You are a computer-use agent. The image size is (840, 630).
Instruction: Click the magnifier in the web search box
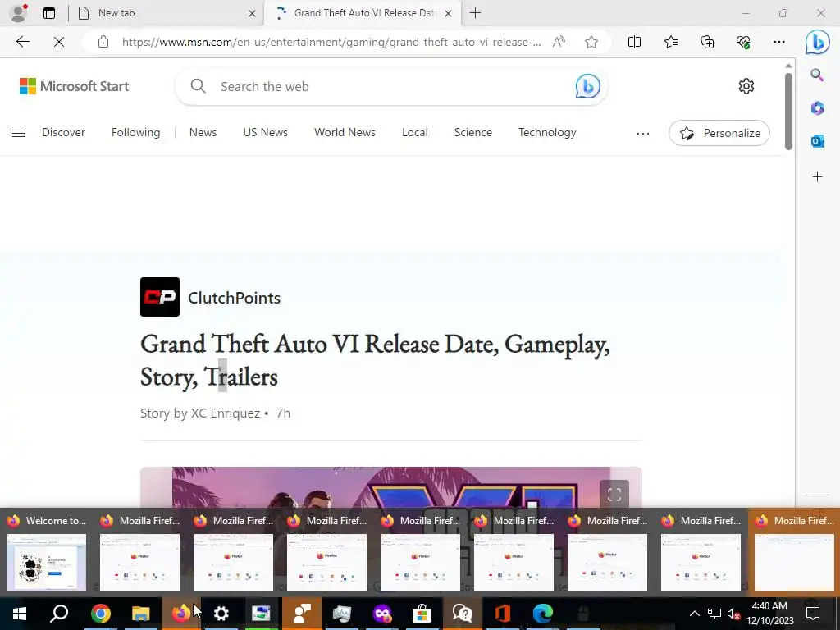click(198, 86)
